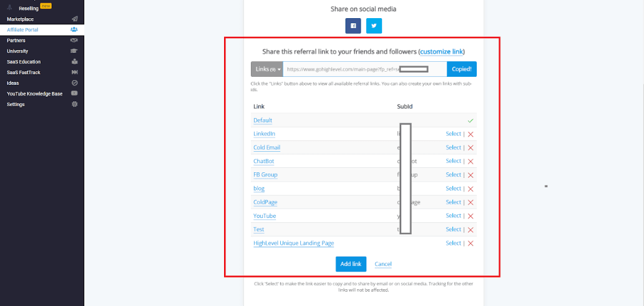Remove ChatBot link with red X

coord(471,161)
